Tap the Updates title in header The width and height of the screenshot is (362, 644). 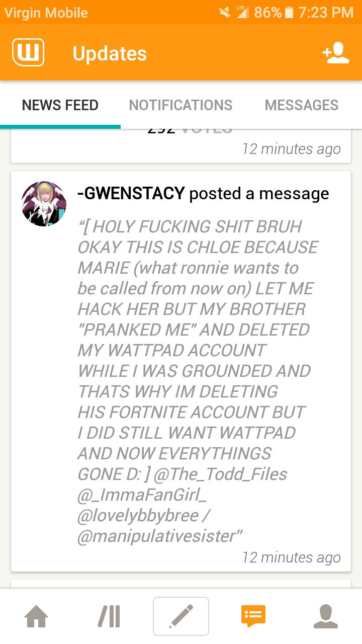110,53
